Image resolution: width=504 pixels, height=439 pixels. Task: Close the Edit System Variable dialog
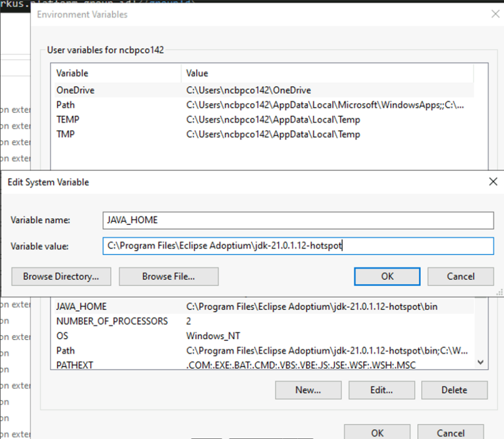pyautogui.click(x=493, y=181)
